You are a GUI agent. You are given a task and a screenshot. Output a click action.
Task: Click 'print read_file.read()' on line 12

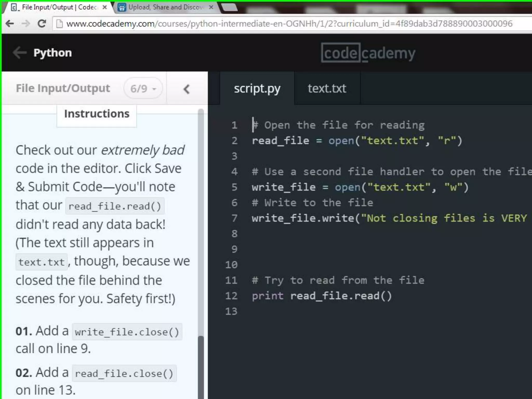click(x=322, y=296)
